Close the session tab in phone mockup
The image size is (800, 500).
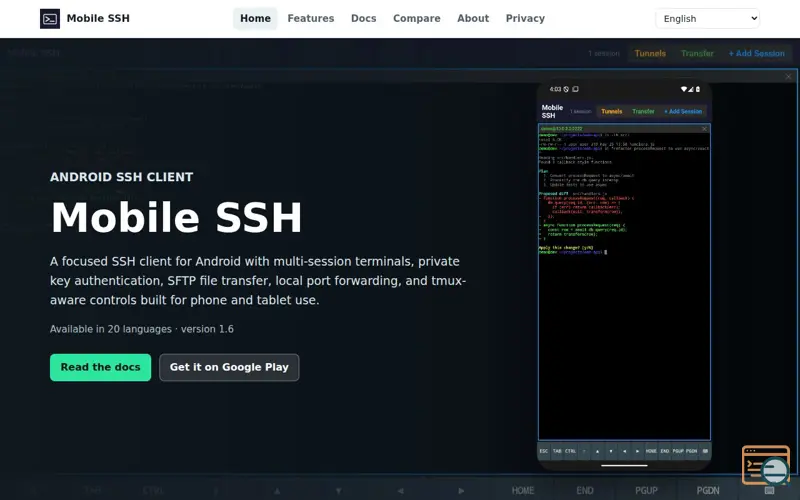(705, 129)
